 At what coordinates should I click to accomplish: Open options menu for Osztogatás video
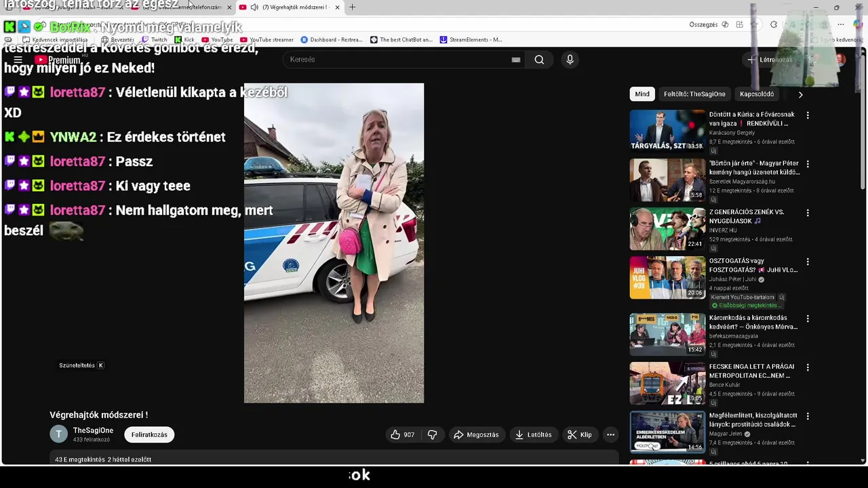[808, 262]
